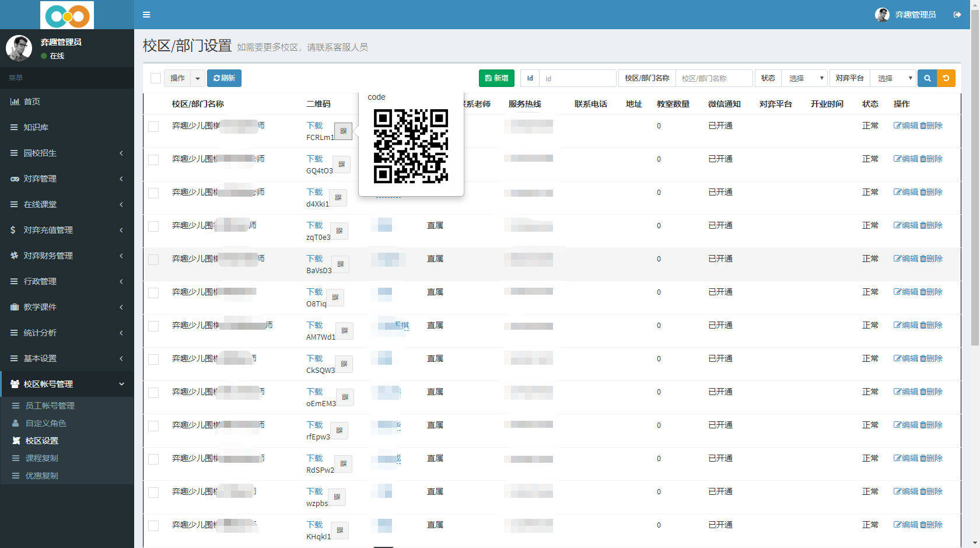980x548 pixels.
Task: Check the row with code O8Tiq
Action: click(153, 293)
